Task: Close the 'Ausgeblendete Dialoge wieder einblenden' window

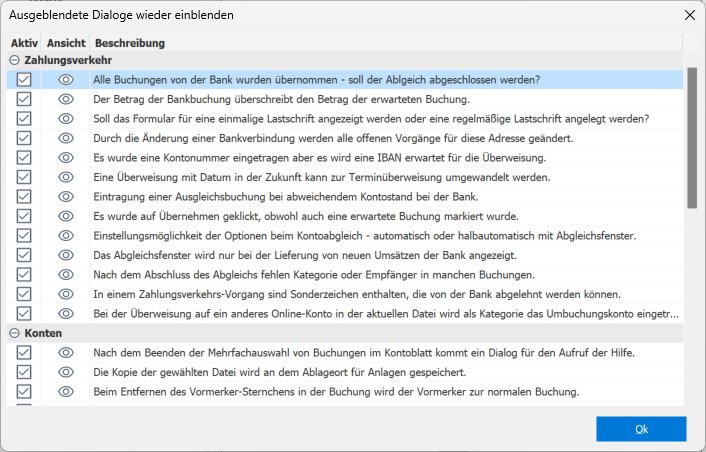Action: (688, 15)
